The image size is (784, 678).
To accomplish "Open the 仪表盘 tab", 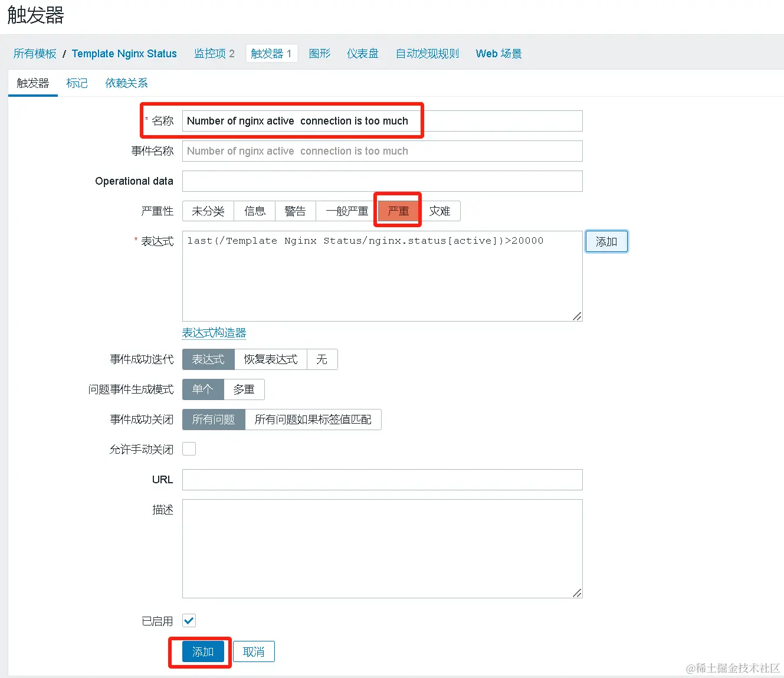I will pyautogui.click(x=363, y=54).
